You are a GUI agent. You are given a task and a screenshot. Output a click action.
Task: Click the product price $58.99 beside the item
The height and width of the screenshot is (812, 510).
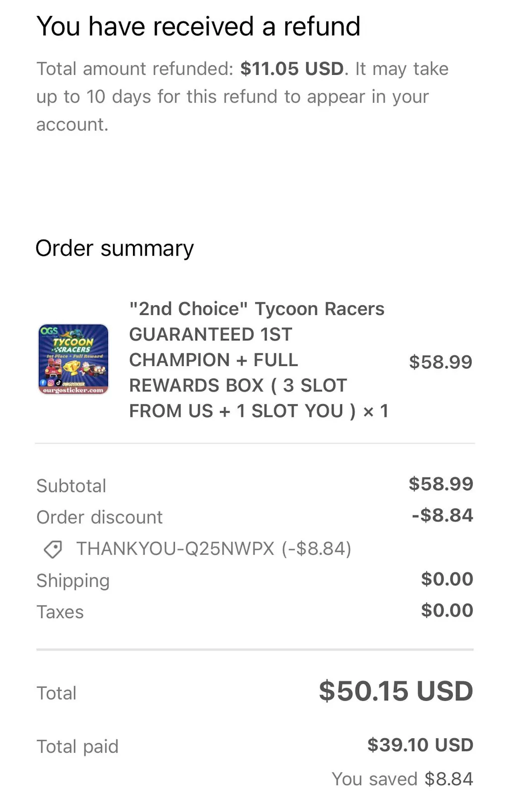coord(440,362)
